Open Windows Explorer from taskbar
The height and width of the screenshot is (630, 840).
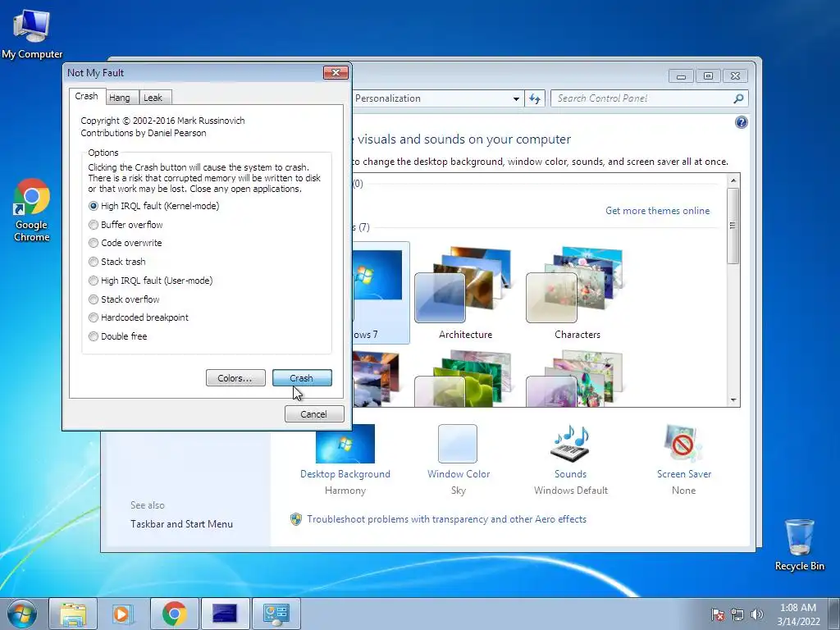(73, 614)
